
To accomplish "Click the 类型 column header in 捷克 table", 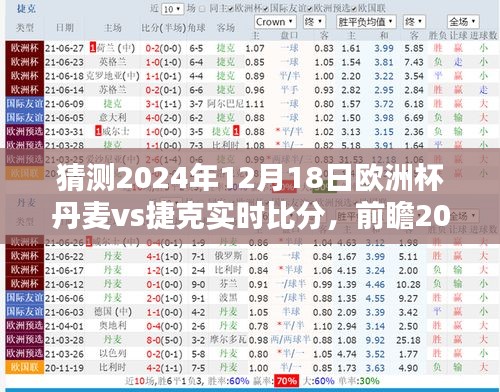I will click(x=25, y=28).
